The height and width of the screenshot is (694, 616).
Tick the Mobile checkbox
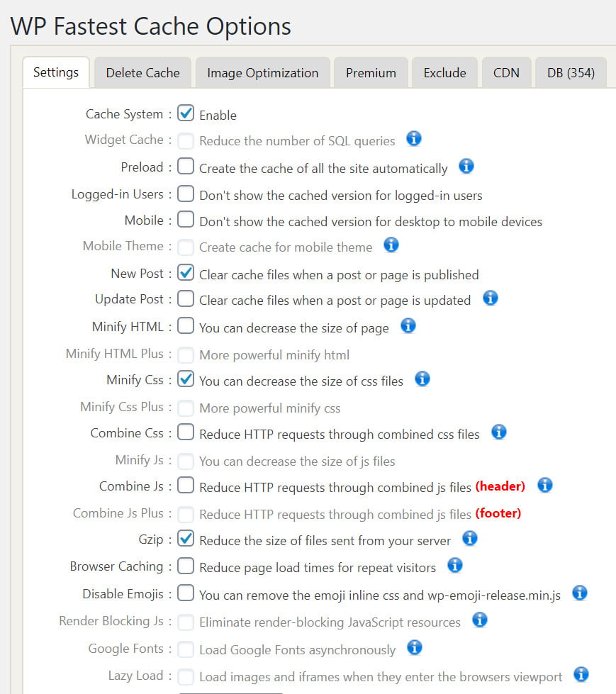[186, 220]
